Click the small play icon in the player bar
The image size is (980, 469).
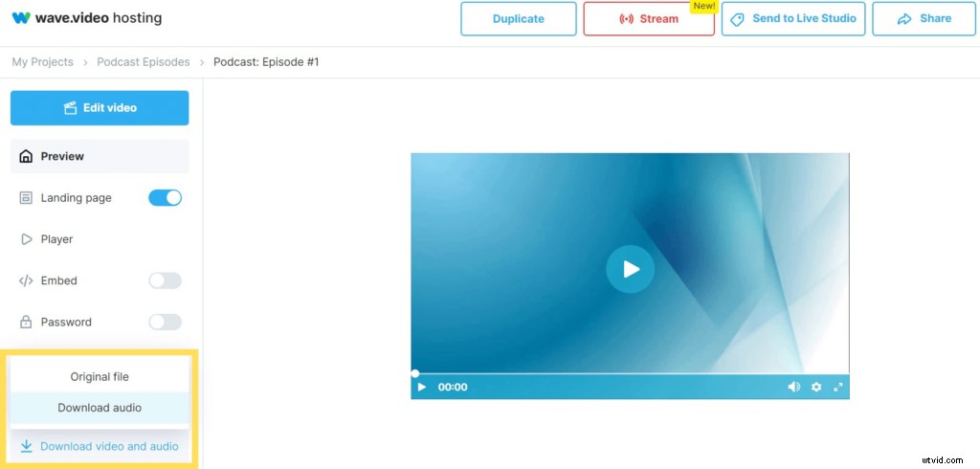[x=422, y=387]
